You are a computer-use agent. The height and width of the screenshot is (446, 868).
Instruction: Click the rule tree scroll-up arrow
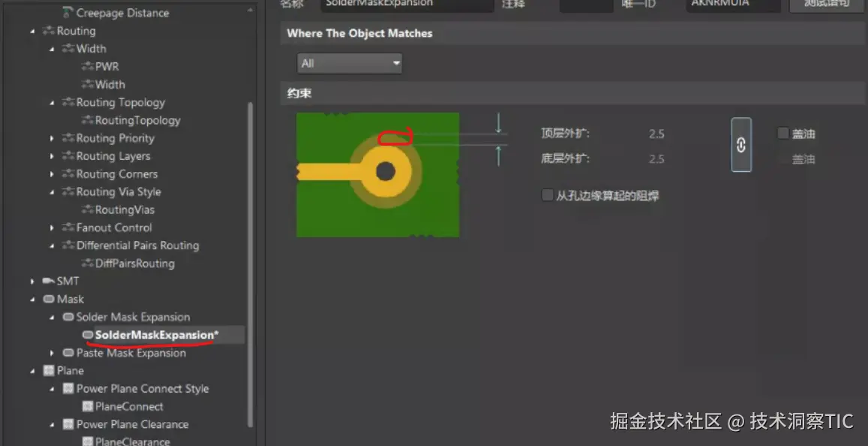coord(250,10)
